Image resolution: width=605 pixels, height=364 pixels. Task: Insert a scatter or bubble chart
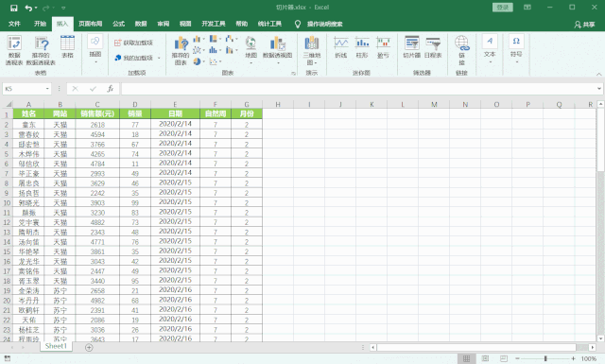click(x=214, y=61)
